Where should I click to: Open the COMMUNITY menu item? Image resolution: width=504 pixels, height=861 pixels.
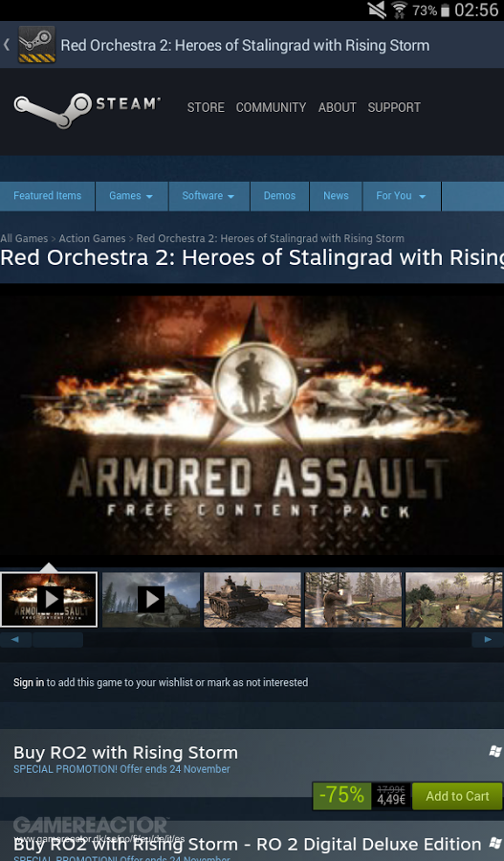272,107
